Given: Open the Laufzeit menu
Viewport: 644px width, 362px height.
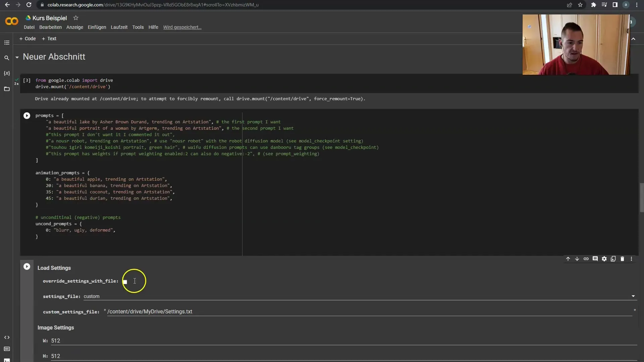Looking at the screenshot, I should click(x=119, y=27).
